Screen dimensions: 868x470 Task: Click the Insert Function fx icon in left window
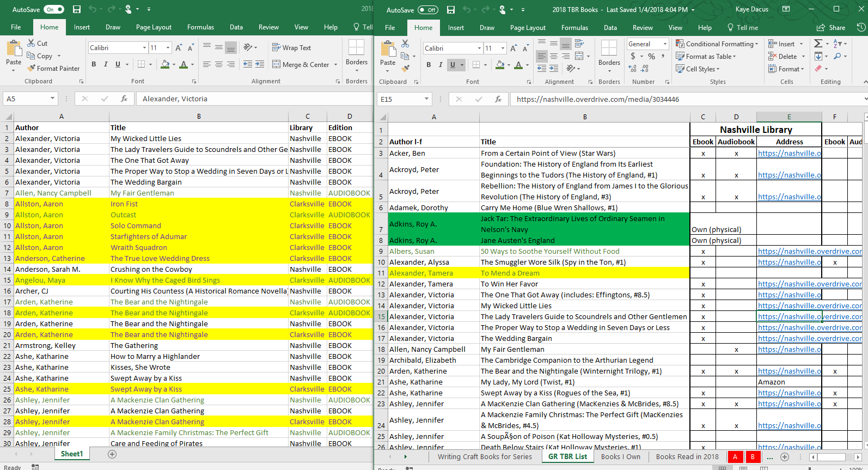[124, 99]
